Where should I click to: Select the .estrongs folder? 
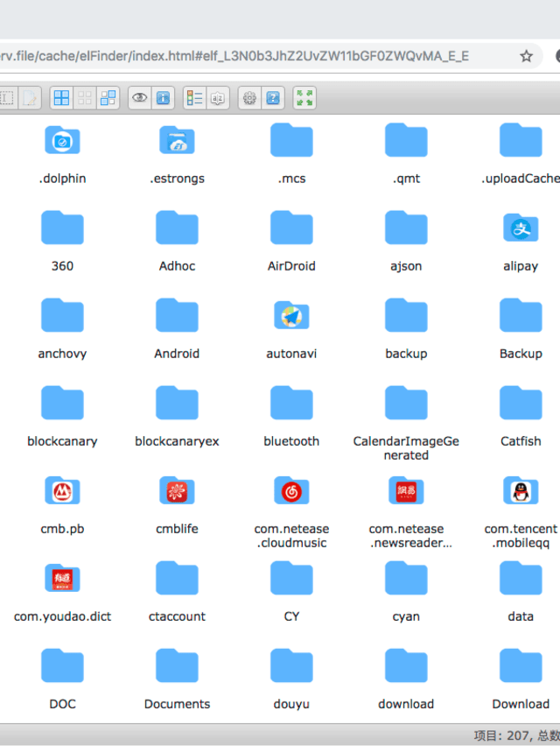(177, 141)
